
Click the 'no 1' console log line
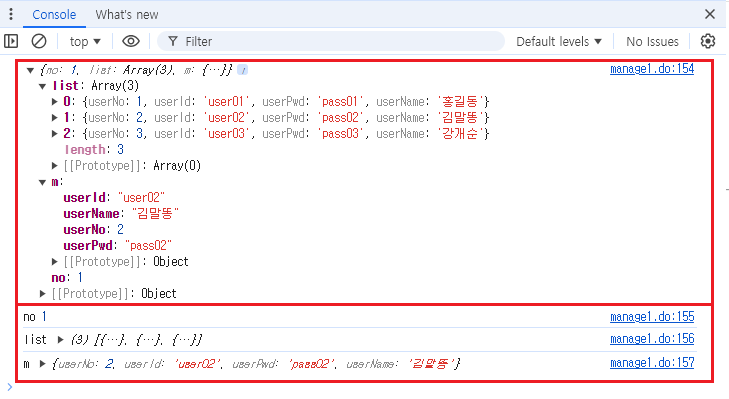(35, 317)
